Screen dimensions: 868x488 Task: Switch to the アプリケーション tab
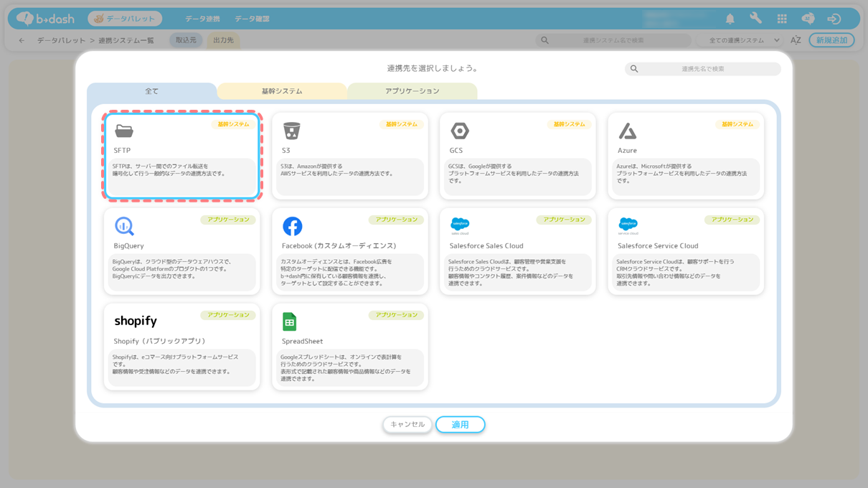point(412,91)
